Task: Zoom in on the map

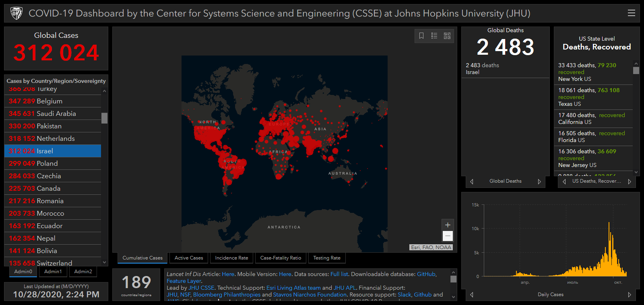Action: 448,225
